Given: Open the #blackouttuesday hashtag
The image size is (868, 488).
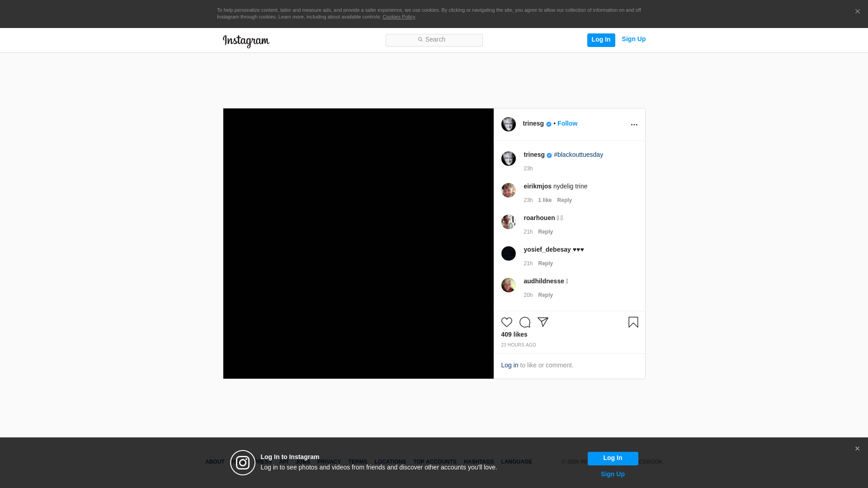Looking at the screenshot, I should 578,155.
